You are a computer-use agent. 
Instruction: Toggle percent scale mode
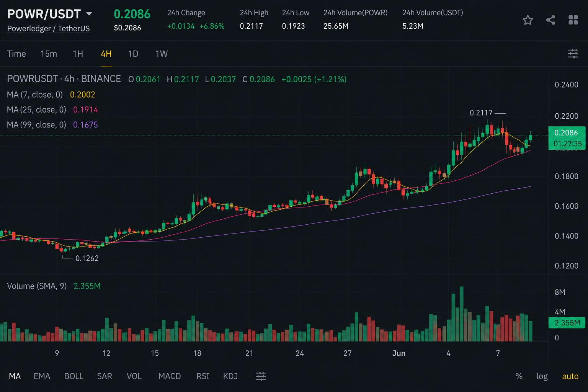click(519, 376)
